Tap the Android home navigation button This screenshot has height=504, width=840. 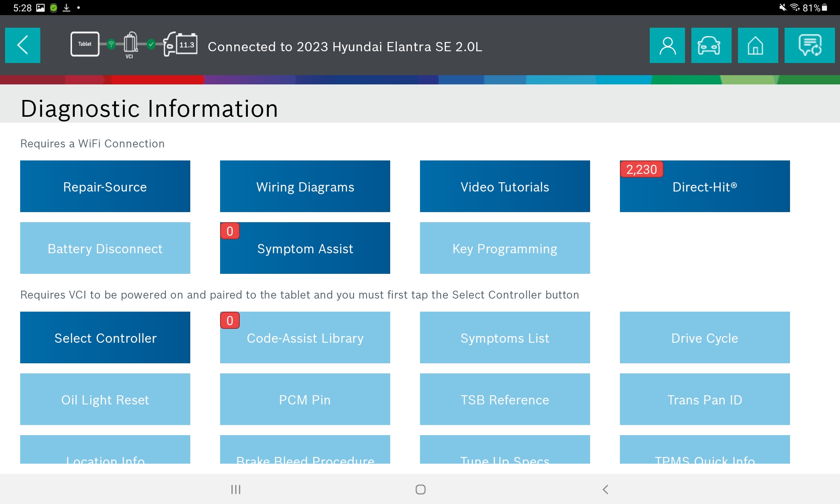(x=420, y=489)
